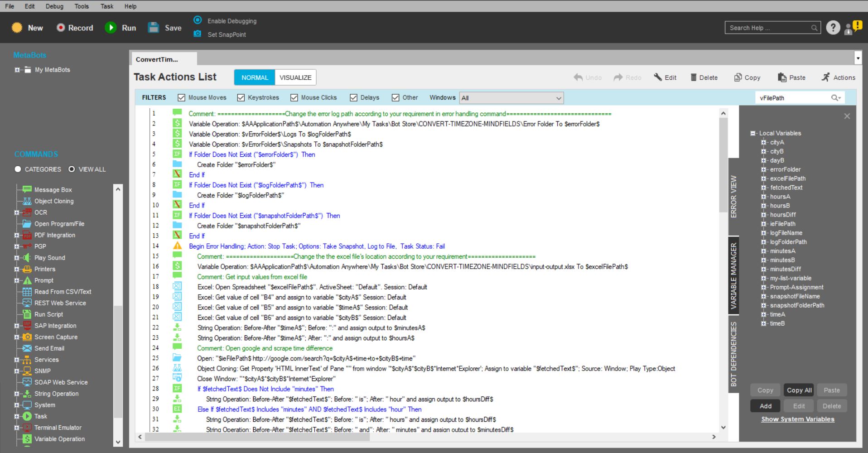Screen dimensions: 868x453
Task: Expand the excelFilePath variable node
Action: 764,178
